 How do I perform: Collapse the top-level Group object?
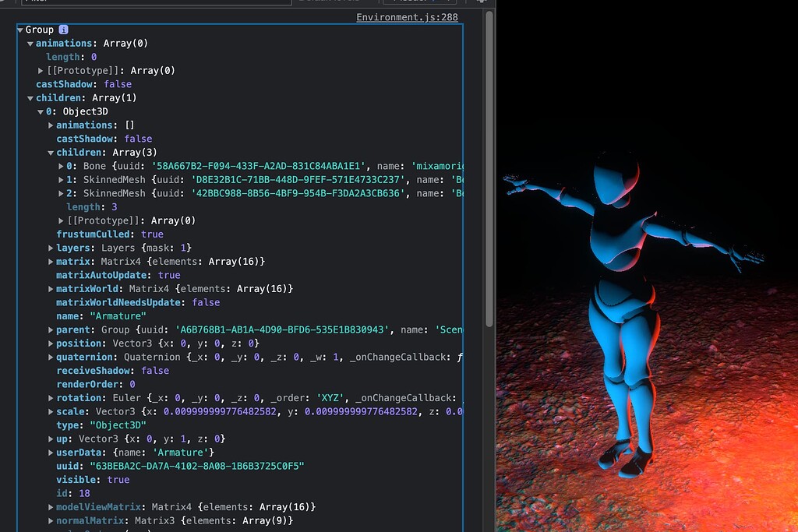[19, 29]
